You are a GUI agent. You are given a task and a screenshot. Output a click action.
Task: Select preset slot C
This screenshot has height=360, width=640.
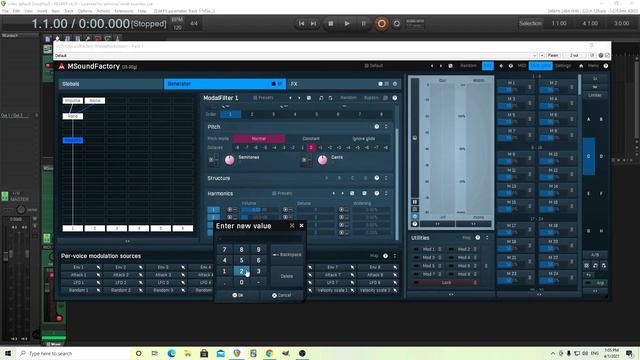point(589,156)
